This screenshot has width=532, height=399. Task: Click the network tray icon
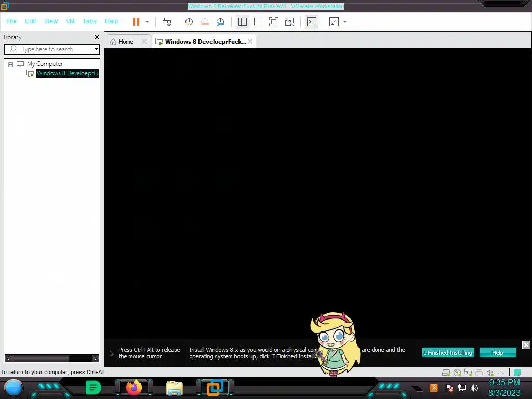(462, 388)
